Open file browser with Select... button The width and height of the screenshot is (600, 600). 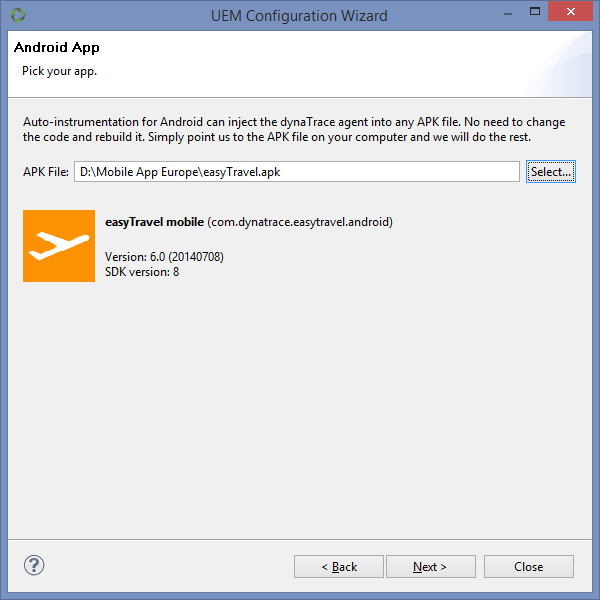[551, 172]
